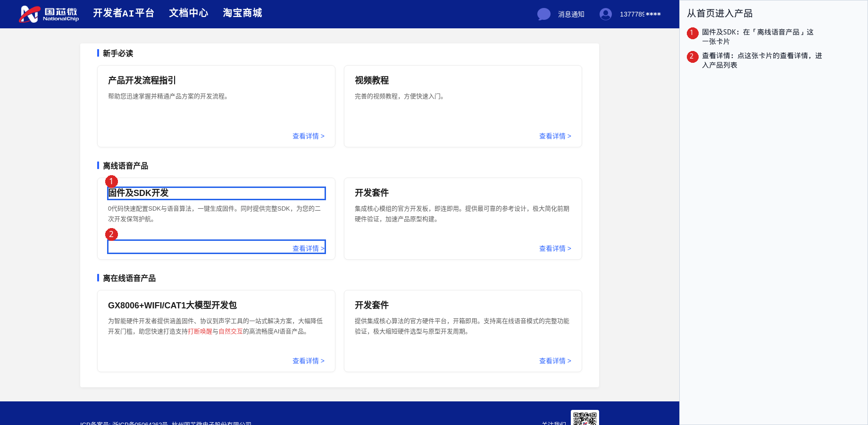View details of 视频教程 card
This screenshot has height=425, width=868.
click(555, 136)
